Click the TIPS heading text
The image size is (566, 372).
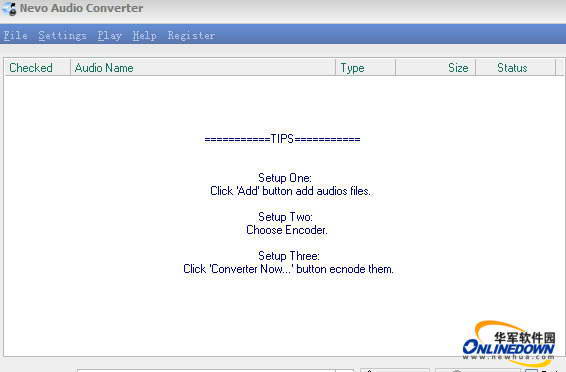(282, 139)
